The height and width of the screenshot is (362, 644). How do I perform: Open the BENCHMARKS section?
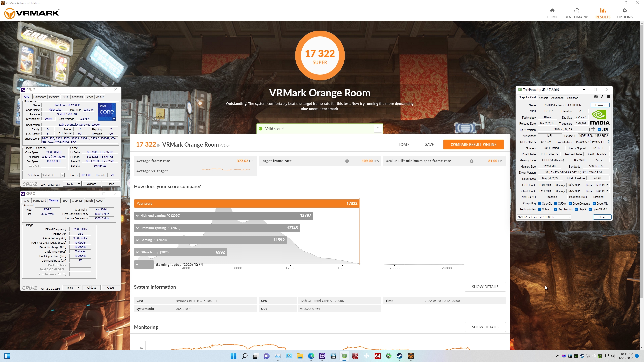click(577, 13)
